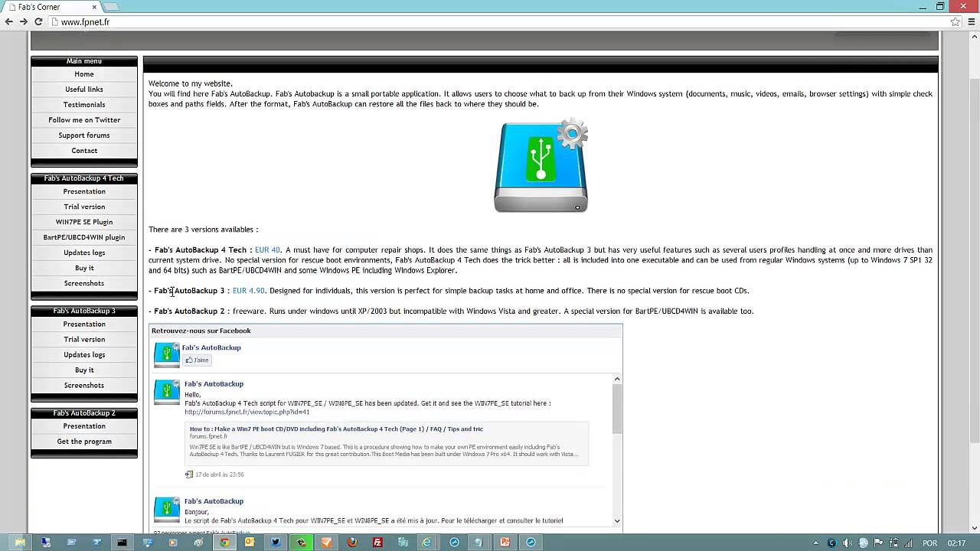Image resolution: width=980 pixels, height=551 pixels.
Task: Reload the page with the refresh icon
Action: [x=38, y=22]
